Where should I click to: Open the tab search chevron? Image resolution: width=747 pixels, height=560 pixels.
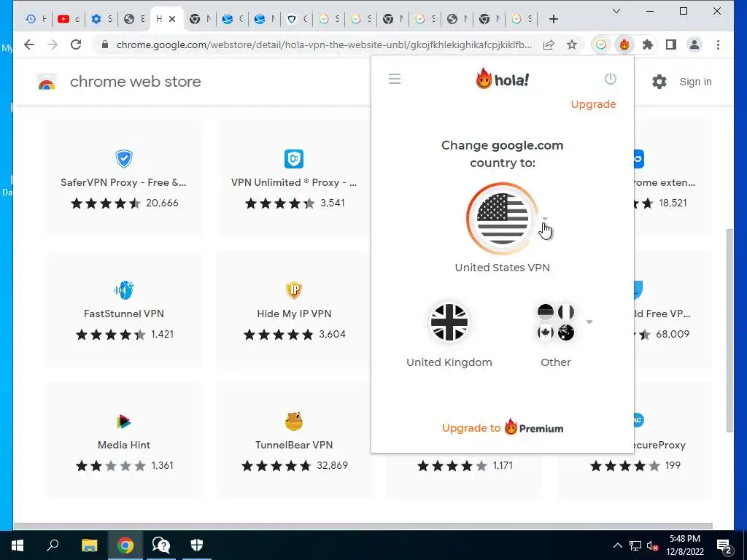click(616, 11)
